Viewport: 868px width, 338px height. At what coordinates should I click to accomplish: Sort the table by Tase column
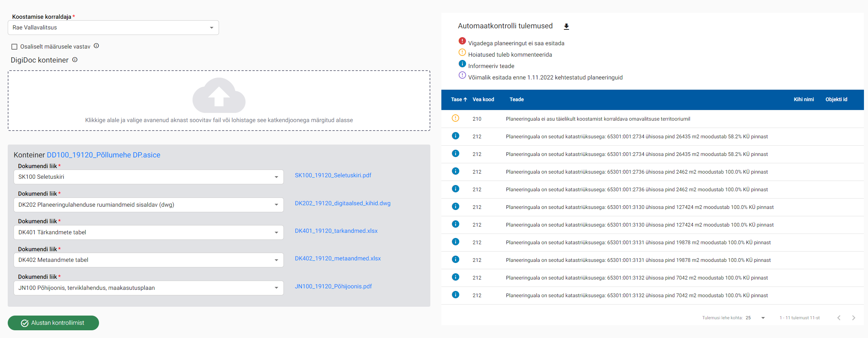[456, 100]
